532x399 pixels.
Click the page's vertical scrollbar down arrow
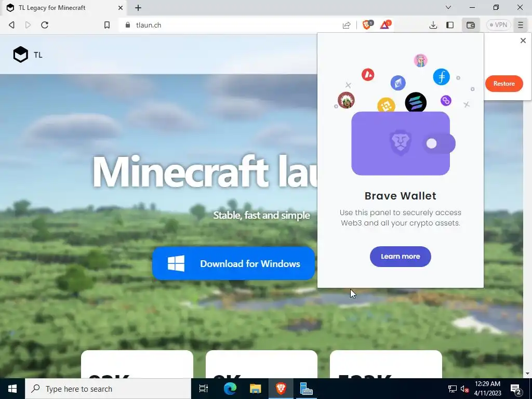527,374
